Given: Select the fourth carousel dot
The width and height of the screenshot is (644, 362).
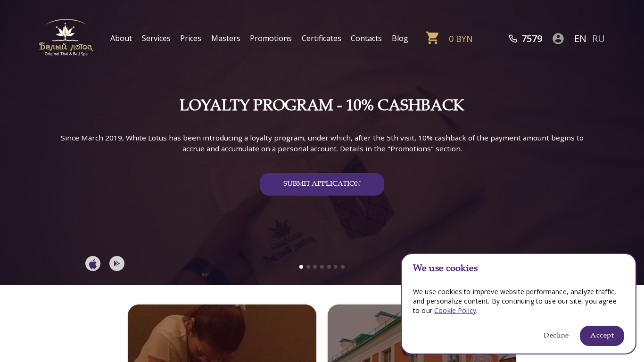Looking at the screenshot, I should click(322, 267).
